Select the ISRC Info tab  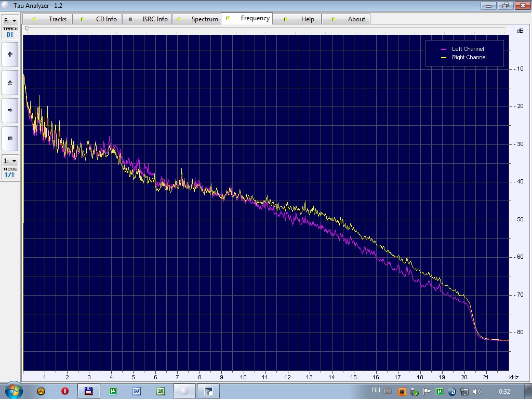pyautogui.click(x=155, y=19)
